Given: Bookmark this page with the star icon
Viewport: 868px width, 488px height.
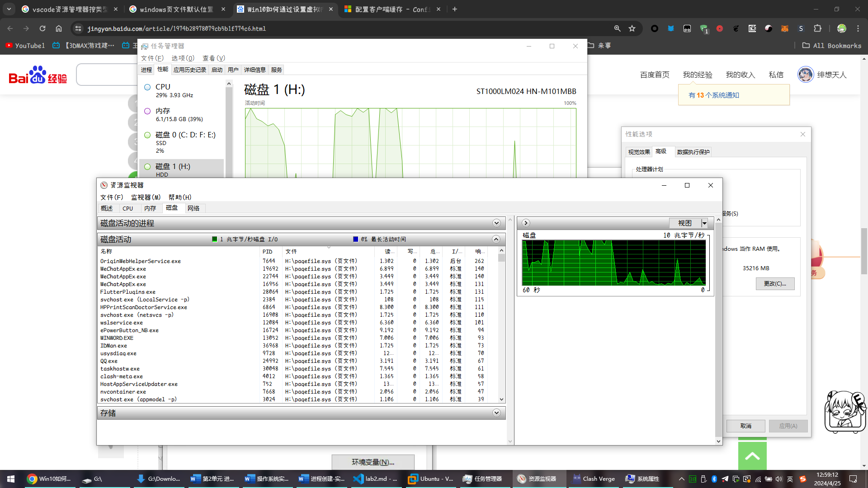Looking at the screenshot, I should [632, 28].
